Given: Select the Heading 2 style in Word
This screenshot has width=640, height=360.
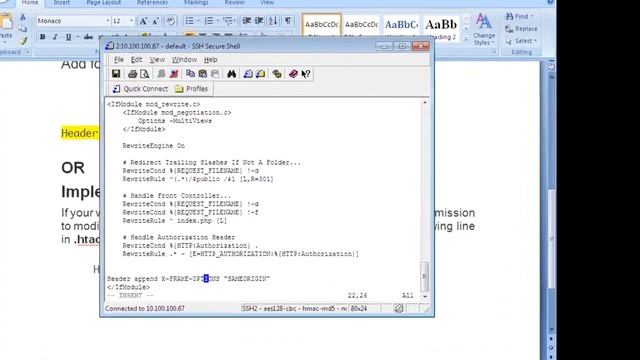Looking at the screenshot, I should tap(441, 28).
